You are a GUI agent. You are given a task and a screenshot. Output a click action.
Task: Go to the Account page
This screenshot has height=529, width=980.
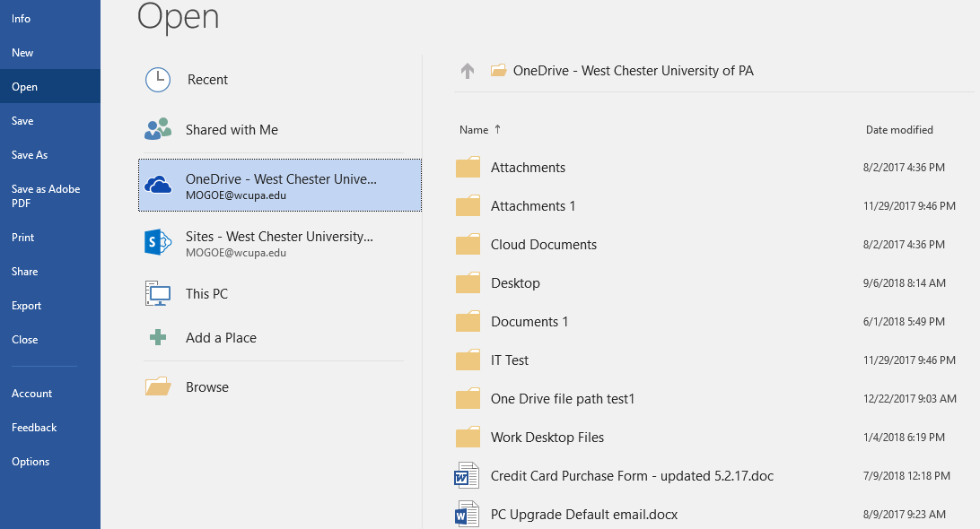(32, 394)
